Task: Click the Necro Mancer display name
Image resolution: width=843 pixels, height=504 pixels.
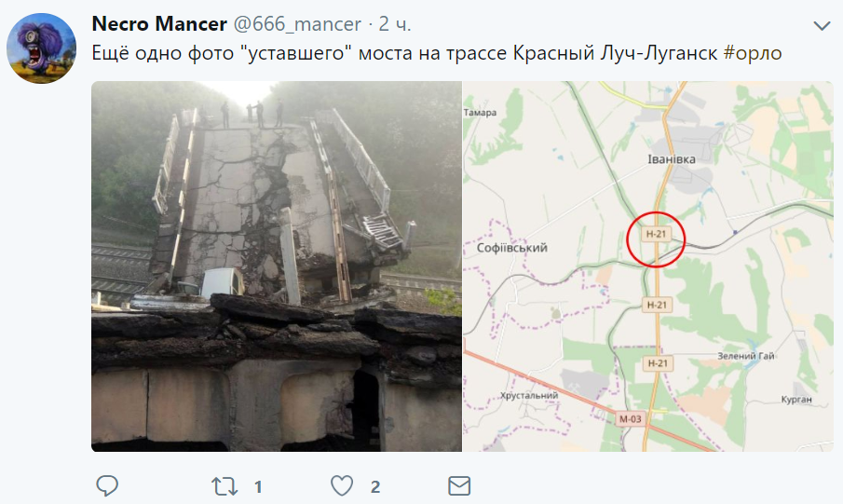Action: (x=159, y=23)
